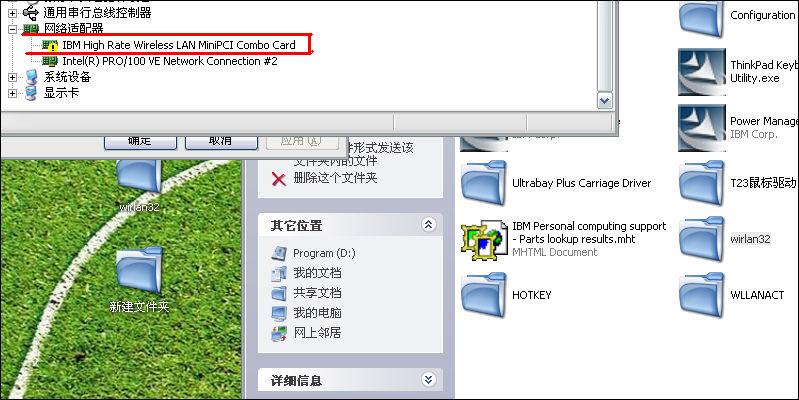799x400 pixels.
Task: Expand the 系统设备 tree node
Action: (x=12, y=77)
